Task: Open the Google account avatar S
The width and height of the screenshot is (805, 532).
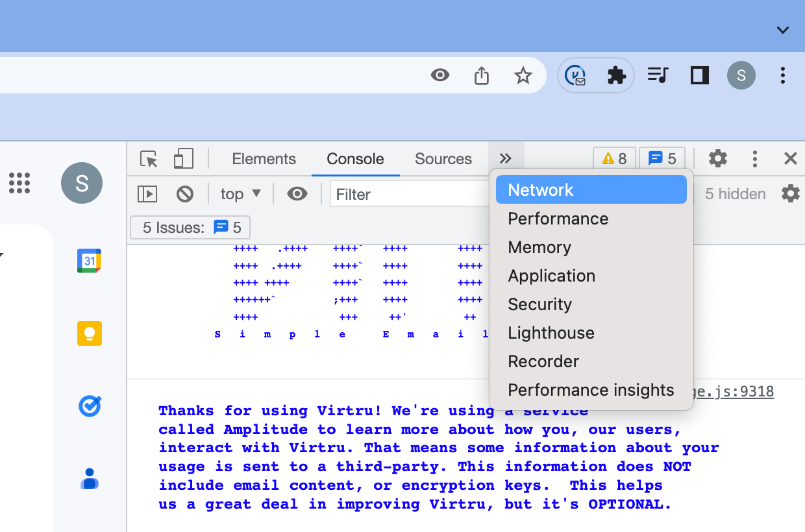Action: (x=82, y=183)
